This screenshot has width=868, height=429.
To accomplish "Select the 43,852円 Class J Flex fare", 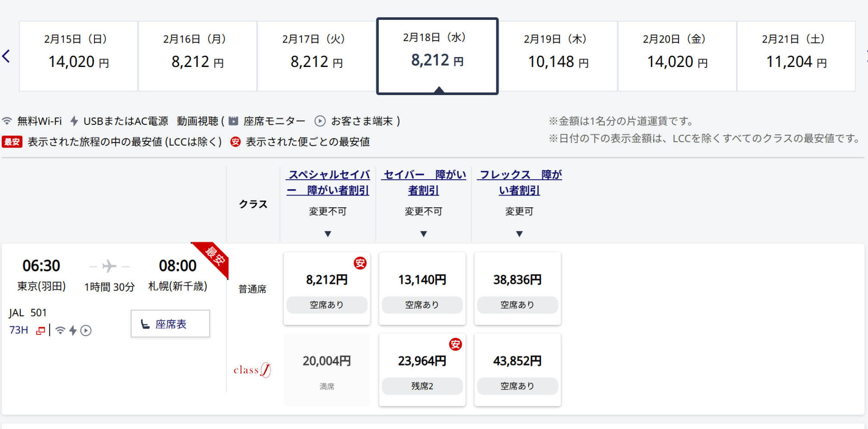I will point(518,370).
